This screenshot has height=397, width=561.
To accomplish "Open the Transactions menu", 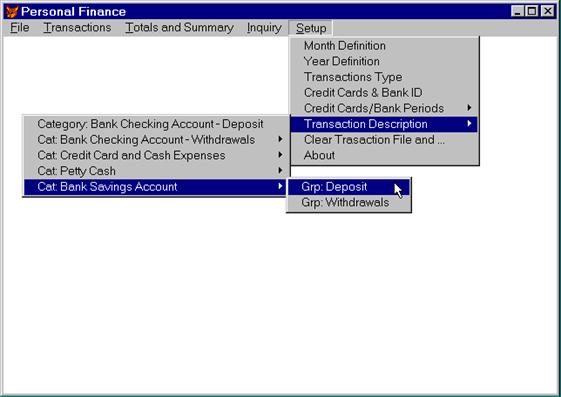I will click(77, 28).
